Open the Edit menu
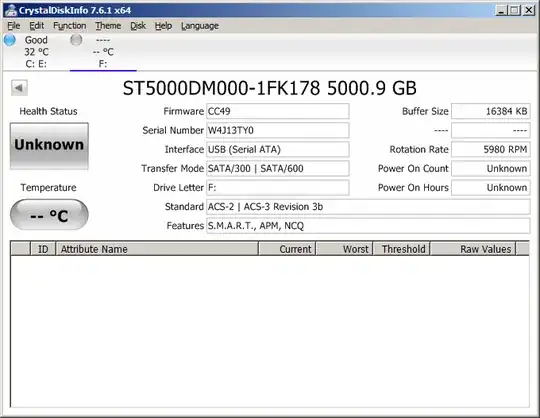540x418 pixels. [37, 26]
